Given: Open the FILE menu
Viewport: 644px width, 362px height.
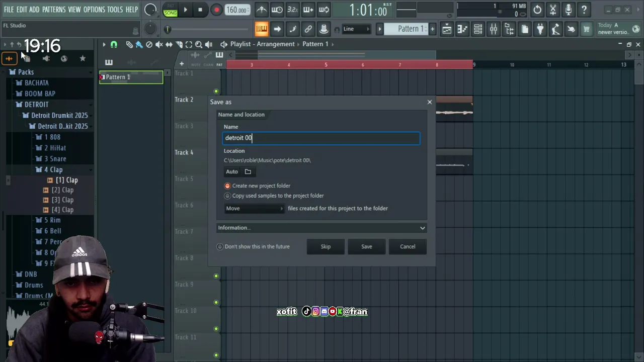Looking at the screenshot, I should coord(9,10).
